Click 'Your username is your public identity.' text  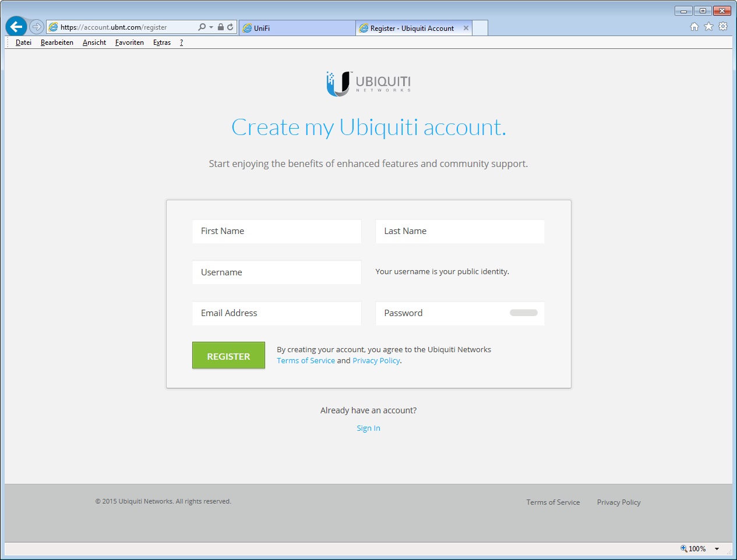pyautogui.click(x=442, y=272)
